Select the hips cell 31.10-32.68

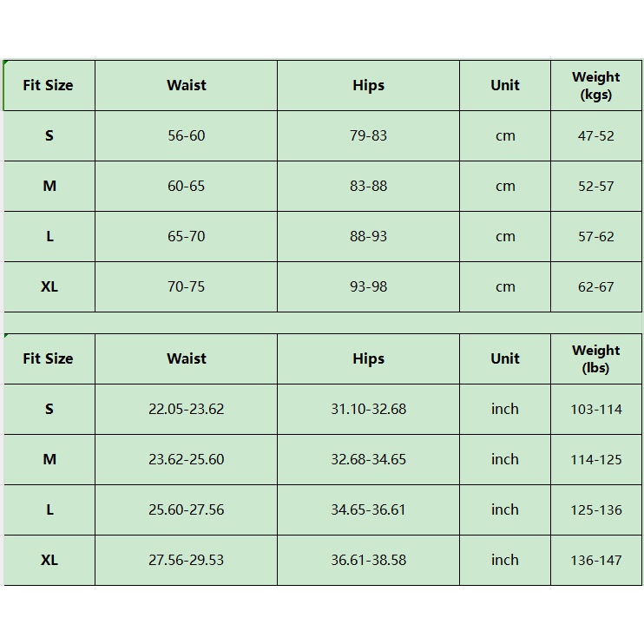[368, 409]
